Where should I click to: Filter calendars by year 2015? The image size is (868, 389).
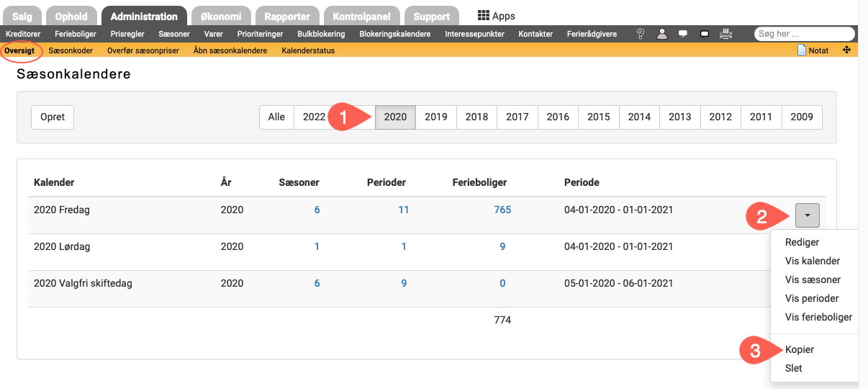click(599, 117)
